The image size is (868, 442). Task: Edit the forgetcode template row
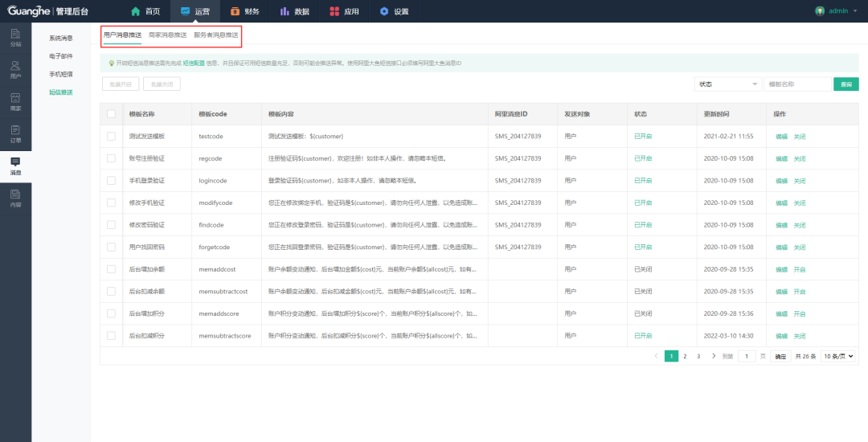pyautogui.click(x=781, y=248)
